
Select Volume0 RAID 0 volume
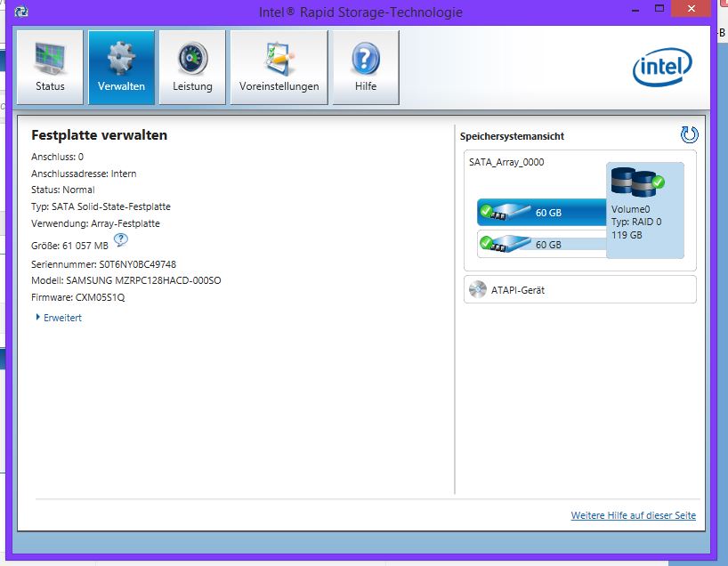(645, 210)
